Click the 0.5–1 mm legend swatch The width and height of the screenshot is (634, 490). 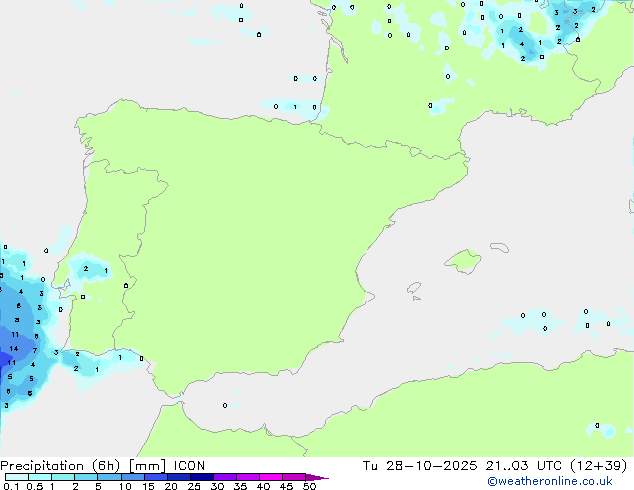(x=40, y=477)
